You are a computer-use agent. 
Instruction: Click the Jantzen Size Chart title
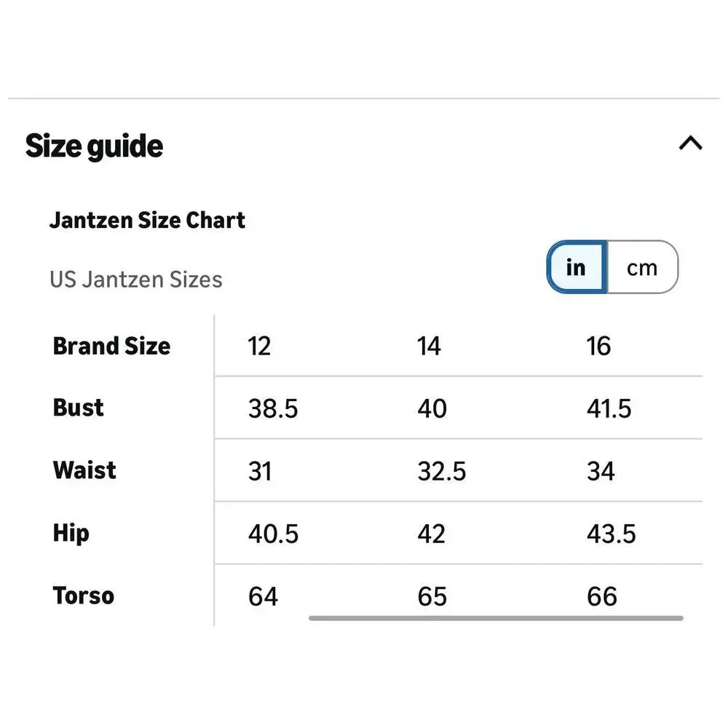(147, 220)
